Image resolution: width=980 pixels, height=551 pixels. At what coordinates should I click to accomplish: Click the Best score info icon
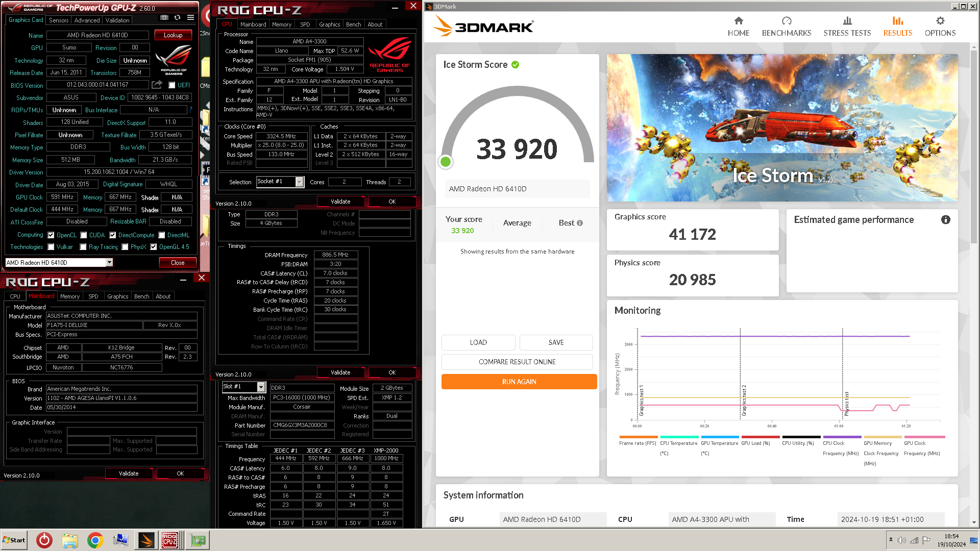pos(580,223)
